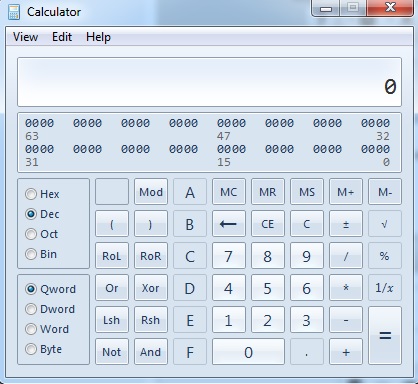Click the hex digit C key beside RoR
This screenshot has height=384, width=418.
click(190, 256)
